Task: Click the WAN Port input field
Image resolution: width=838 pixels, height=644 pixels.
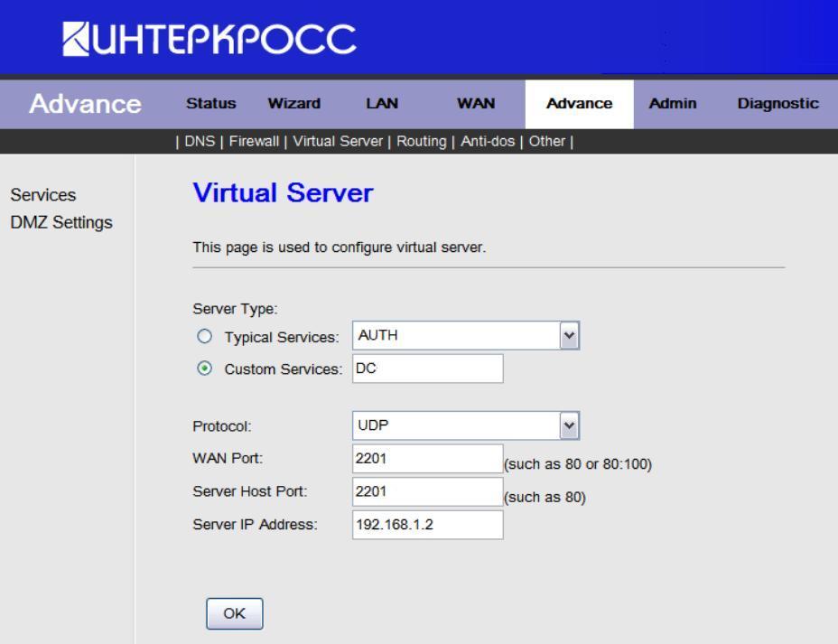Action: tap(427, 459)
